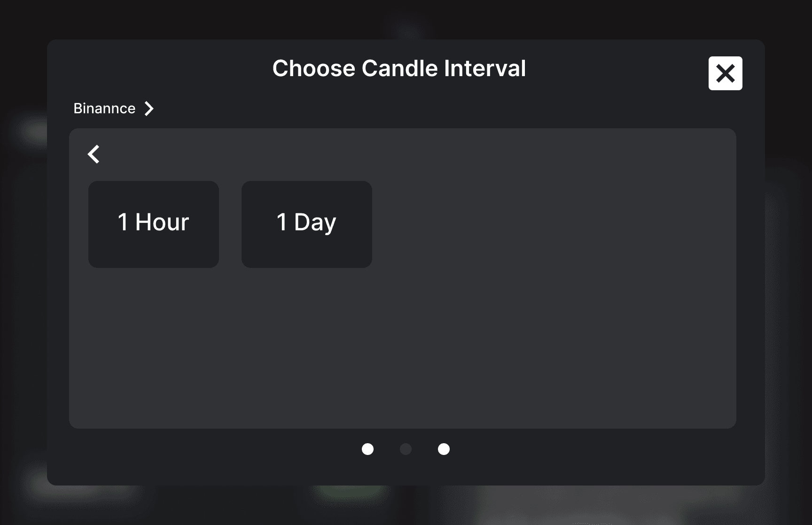Click the white X icon at top right
The image size is (812, 525).
coord(725,73)
